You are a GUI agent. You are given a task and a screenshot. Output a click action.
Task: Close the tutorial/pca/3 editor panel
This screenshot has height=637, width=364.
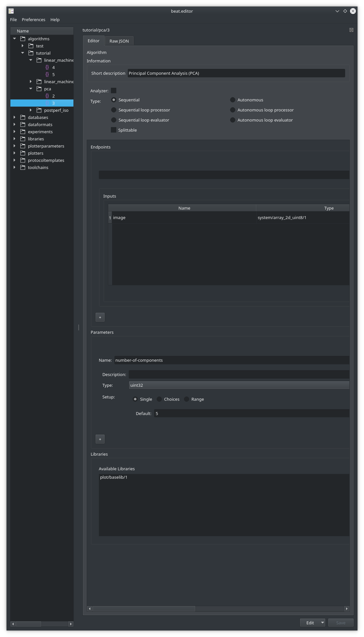[x=351, y=30]
